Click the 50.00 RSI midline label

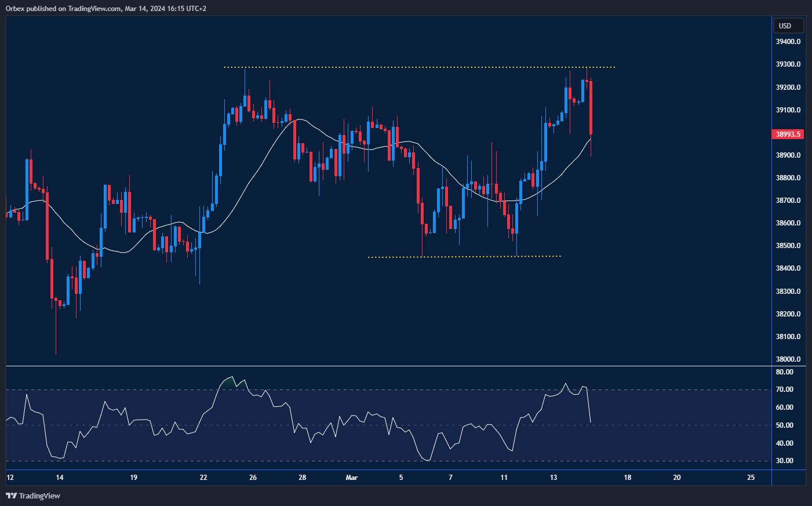pyautogui.click(x=784, y=425)
